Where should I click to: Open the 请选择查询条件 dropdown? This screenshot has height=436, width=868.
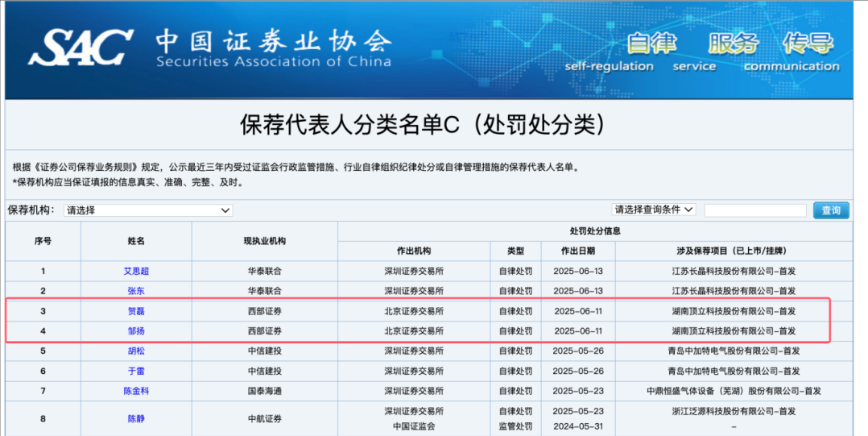654,210
